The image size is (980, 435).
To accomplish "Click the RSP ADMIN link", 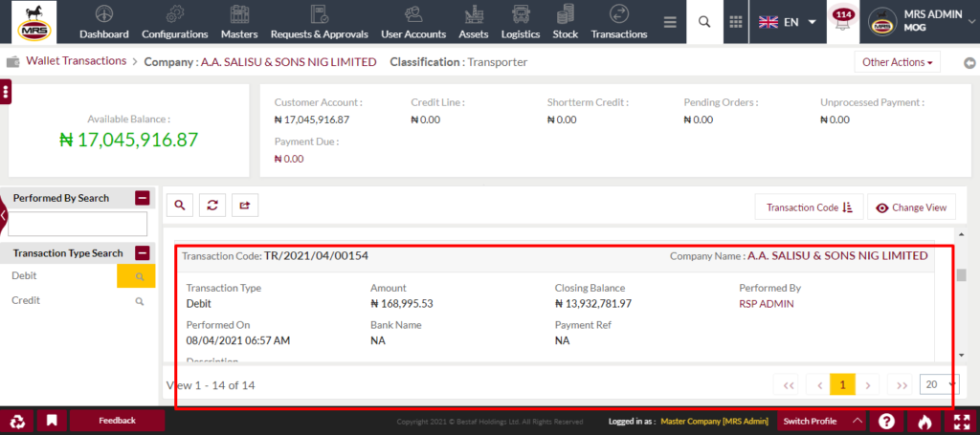I will pyautogui.click(x=767, y=304).
